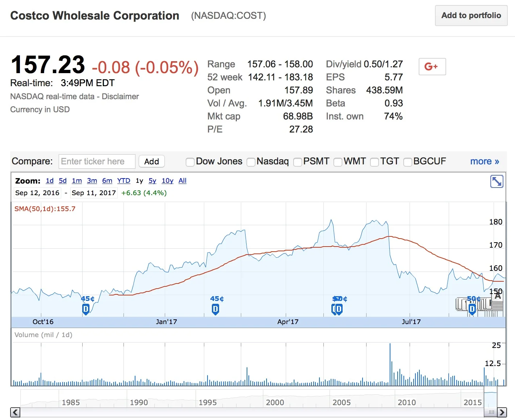The height and width of the screenshot is (420, 515).
Task: Enable BGCUF comparison checkbox
Action: tap(407, 162)
